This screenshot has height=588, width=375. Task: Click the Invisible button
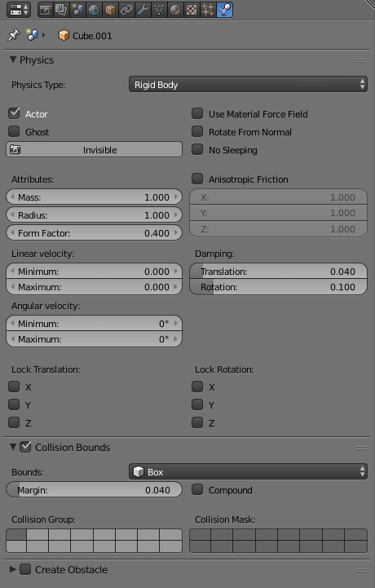pos(94,149)
